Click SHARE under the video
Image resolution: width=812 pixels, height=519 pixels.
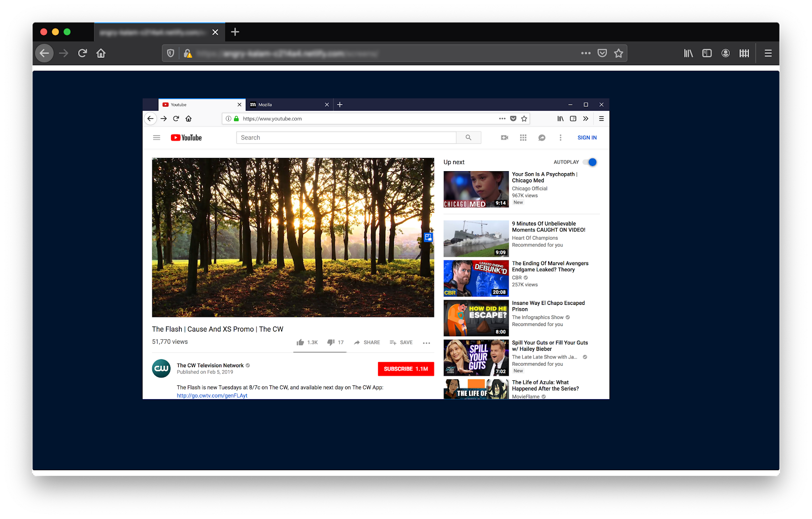click(367, 342)
